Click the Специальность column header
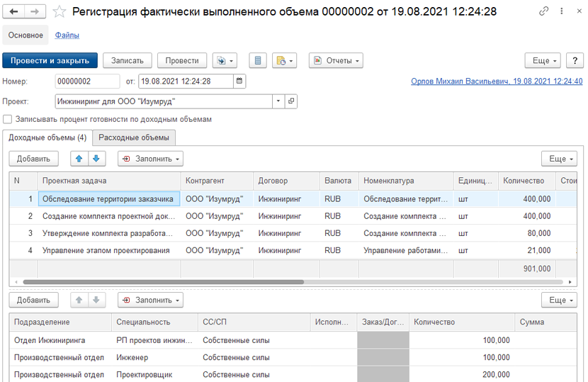 pyautogui.click(x=155, y=322)
